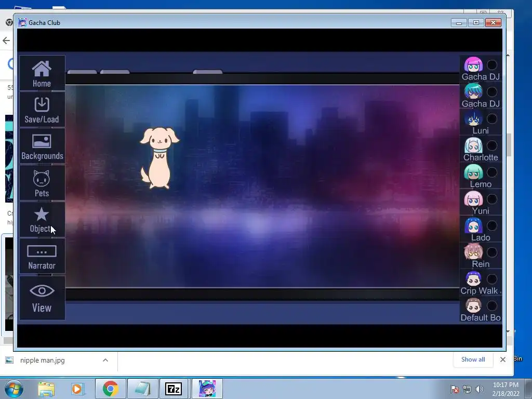Open the Action Center flag icon
Image resolution: width=532 pixels, height=399 pixels.
coord(455,389)
